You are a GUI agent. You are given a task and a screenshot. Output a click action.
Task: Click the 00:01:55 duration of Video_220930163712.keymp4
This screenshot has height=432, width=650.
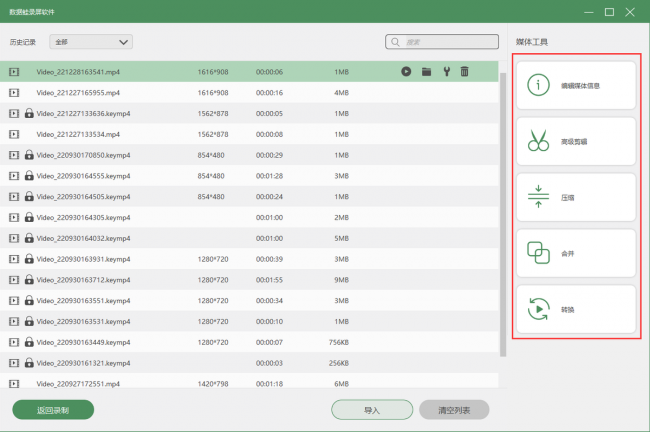point(269,280)
